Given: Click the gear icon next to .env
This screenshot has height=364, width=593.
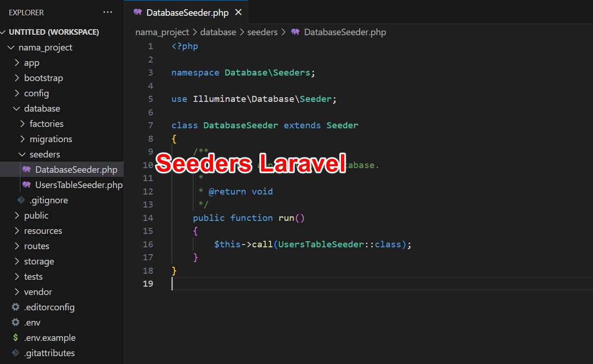Looking at the screenshot, I should 16,322.
